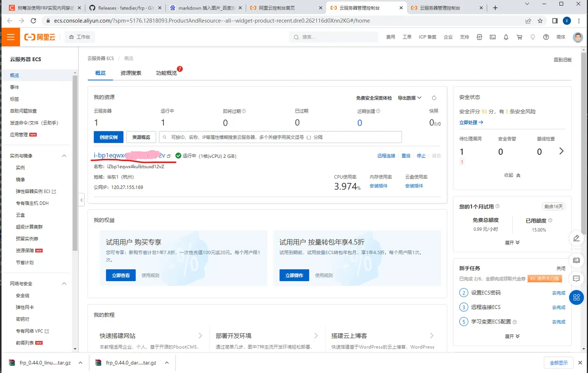The width and height of the screenshot is (588, 373).
Task: Switch to the 资源搜索 tab
Action: [x=131, y=73]
